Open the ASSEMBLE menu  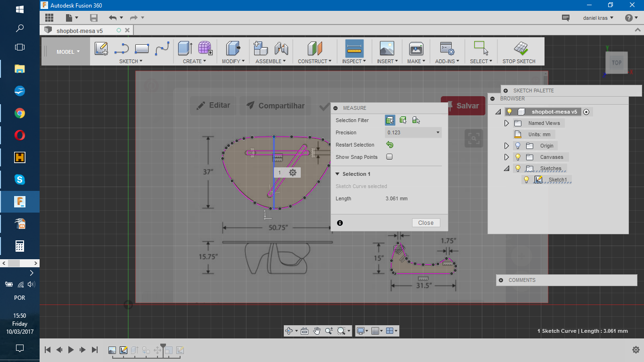click(271, 61)
